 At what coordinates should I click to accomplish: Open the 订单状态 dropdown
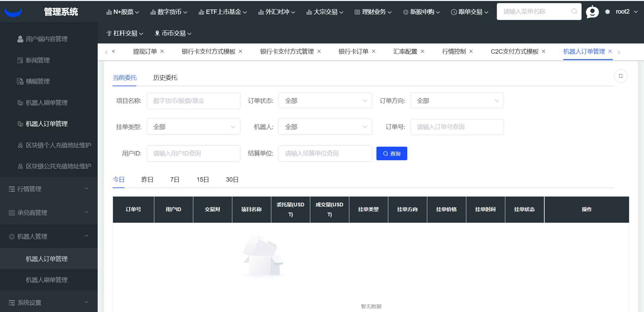(x=325, y=101)
